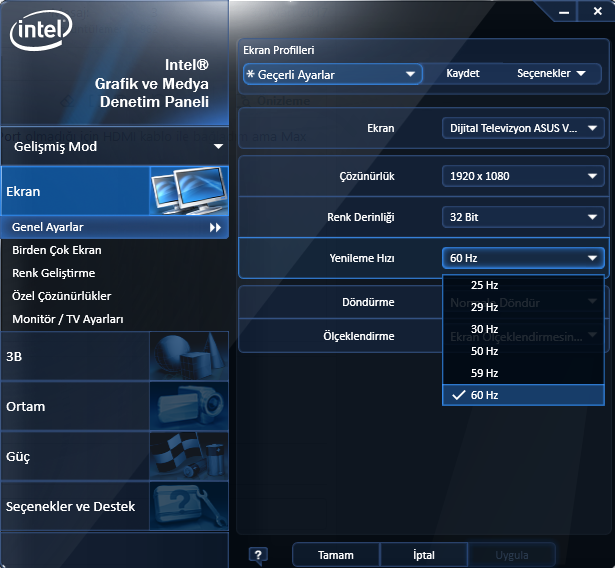Expand the Gelişmiş Mod dropdown

coord(115,147)
